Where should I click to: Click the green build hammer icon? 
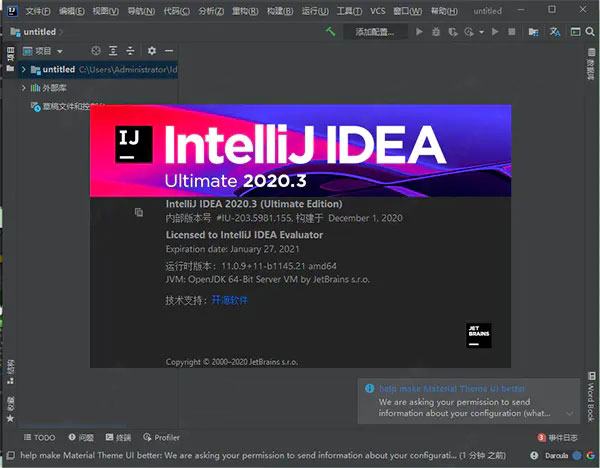click(330, 32)
